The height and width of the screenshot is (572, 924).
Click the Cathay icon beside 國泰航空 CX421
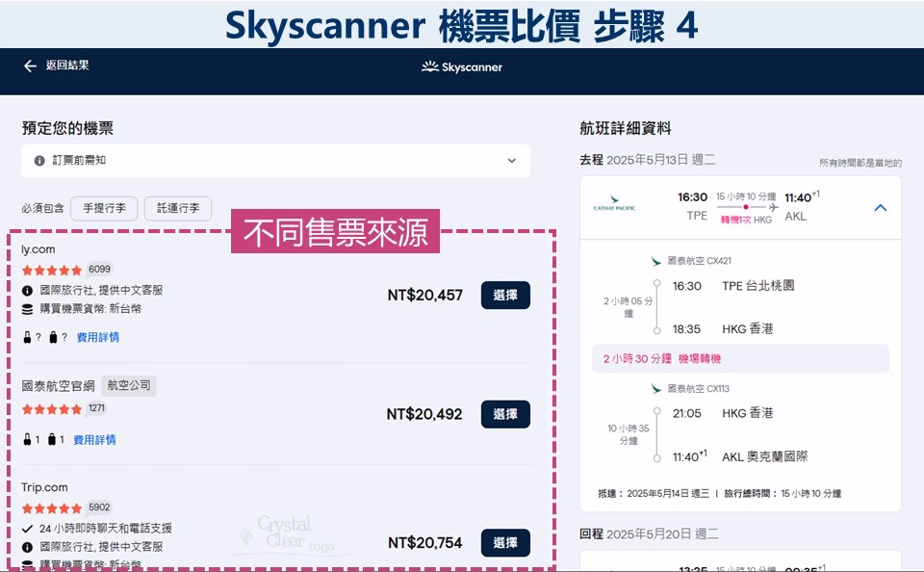pyautogui.click(x=655, y=261)
